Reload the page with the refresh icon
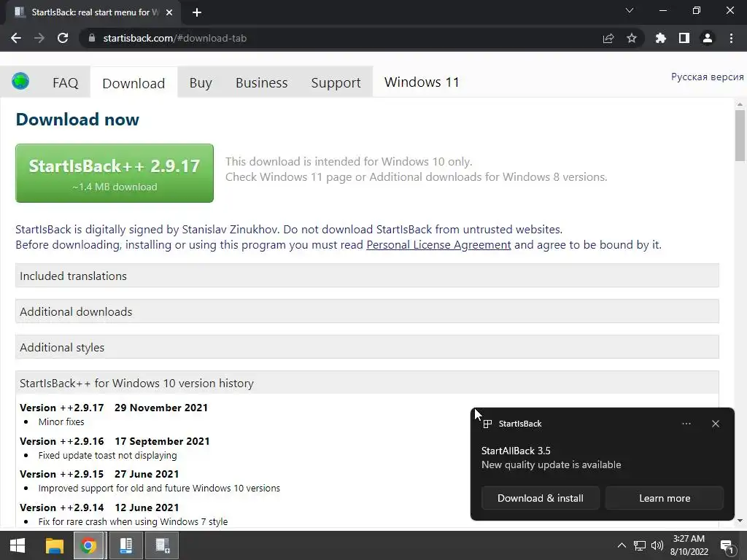 [63, 38]
